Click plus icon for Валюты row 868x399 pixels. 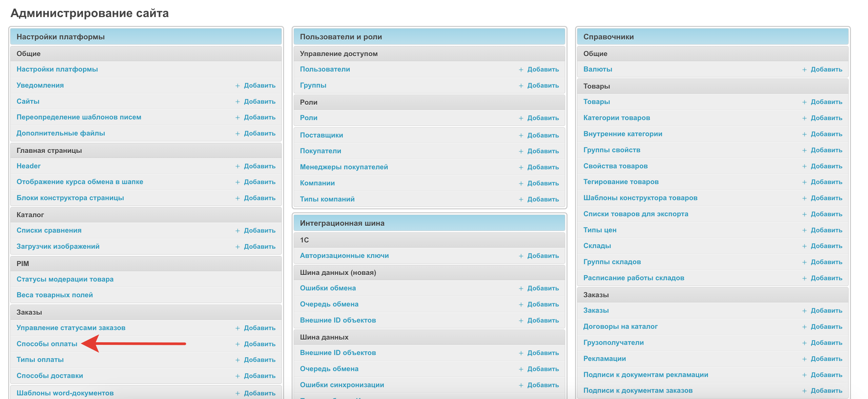804,70
